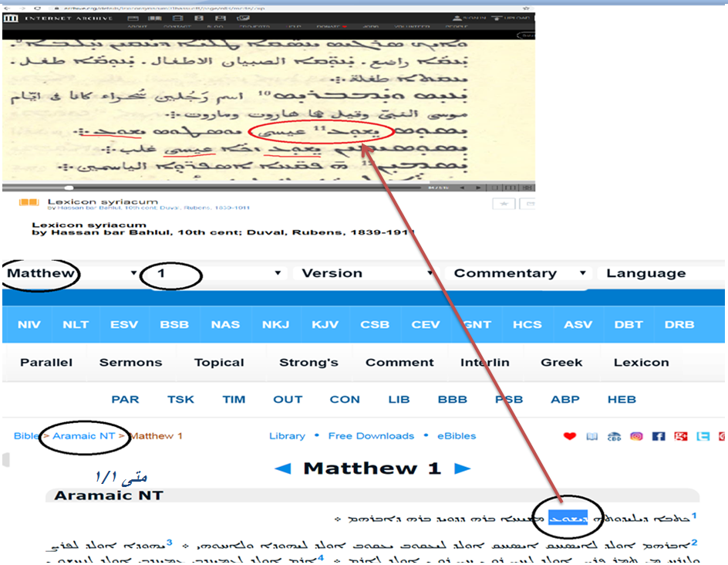Open the Library link
The width and height of the screenshot is (728, 565).
[288, 436]
